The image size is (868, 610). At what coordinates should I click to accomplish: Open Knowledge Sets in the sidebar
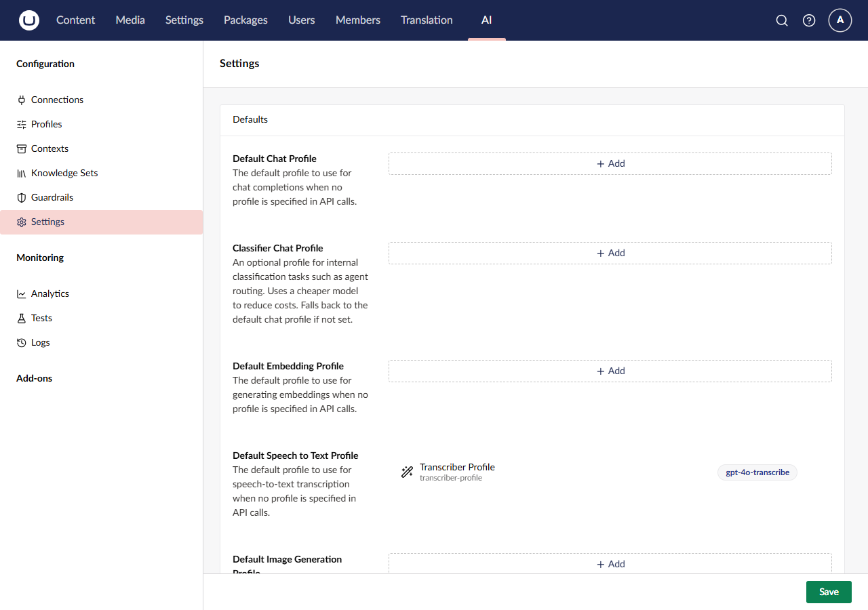pos(102,173)
